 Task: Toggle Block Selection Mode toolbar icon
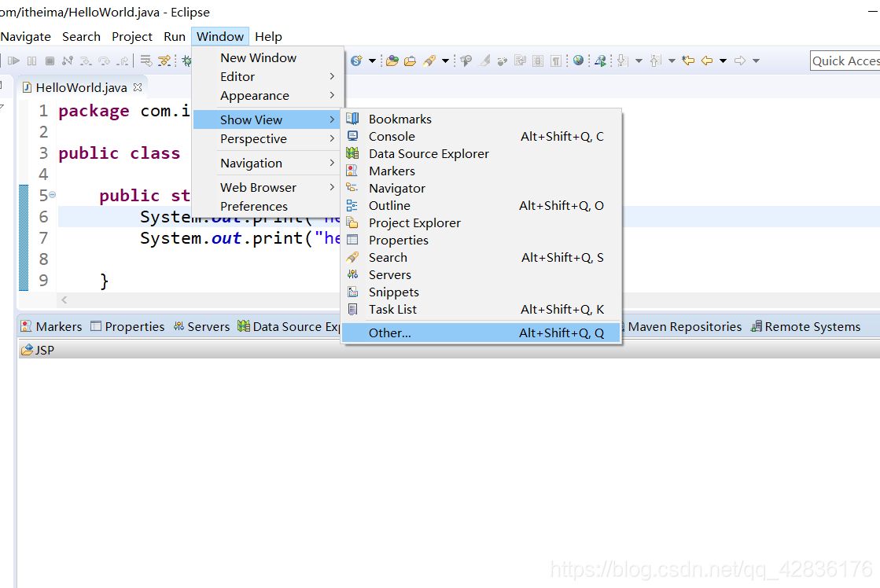tap(538, 61)
